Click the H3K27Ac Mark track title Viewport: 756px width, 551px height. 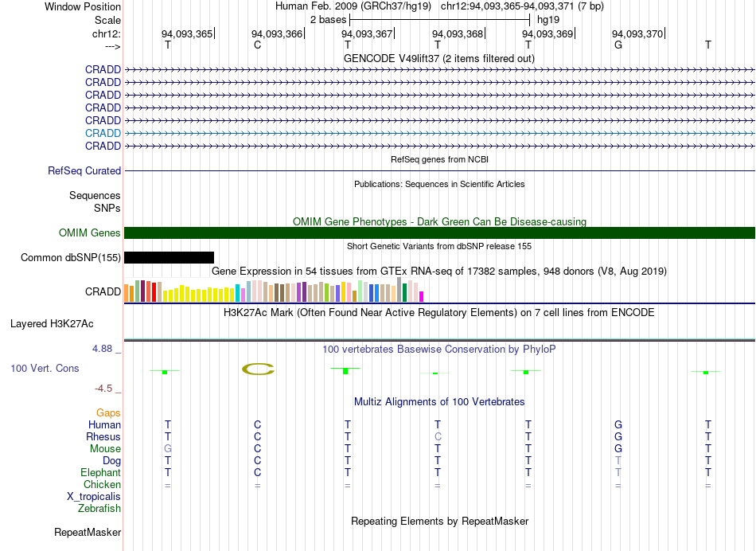(x=438, y=313)
